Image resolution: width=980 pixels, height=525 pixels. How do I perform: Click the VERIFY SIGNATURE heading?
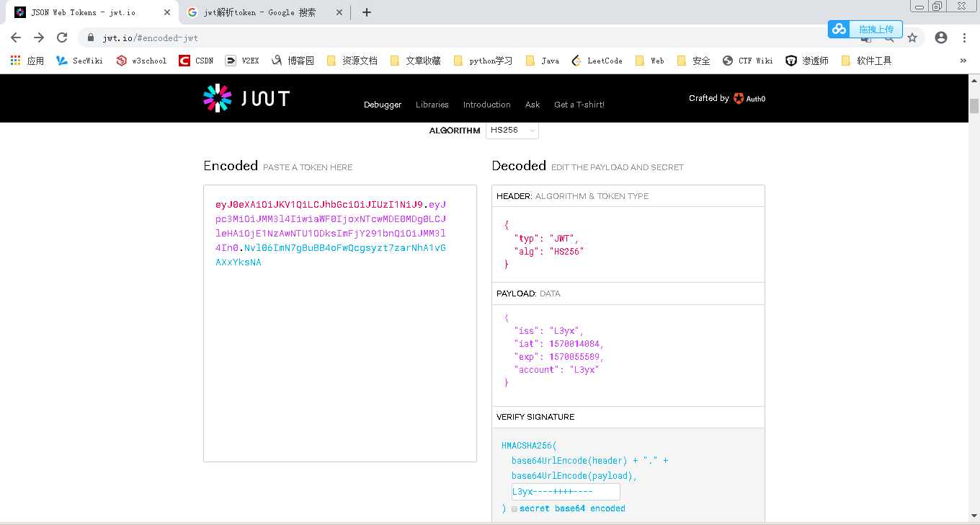click(x=535, y=417)
